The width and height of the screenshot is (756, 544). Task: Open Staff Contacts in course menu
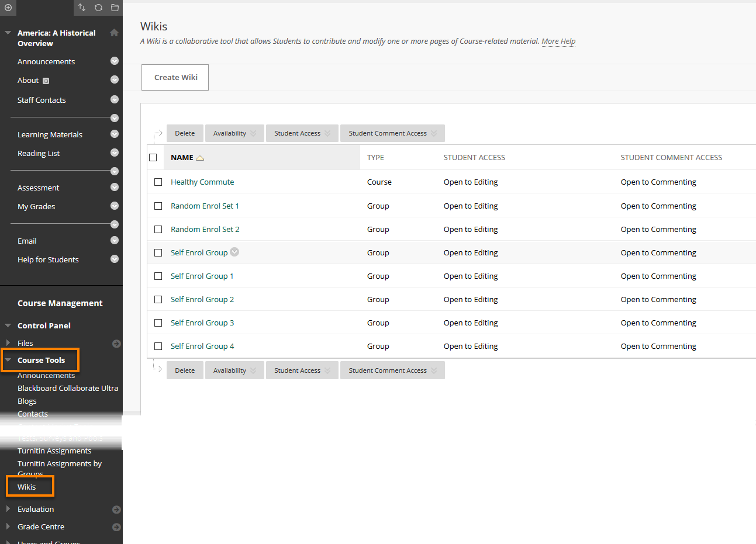(42, 100)
